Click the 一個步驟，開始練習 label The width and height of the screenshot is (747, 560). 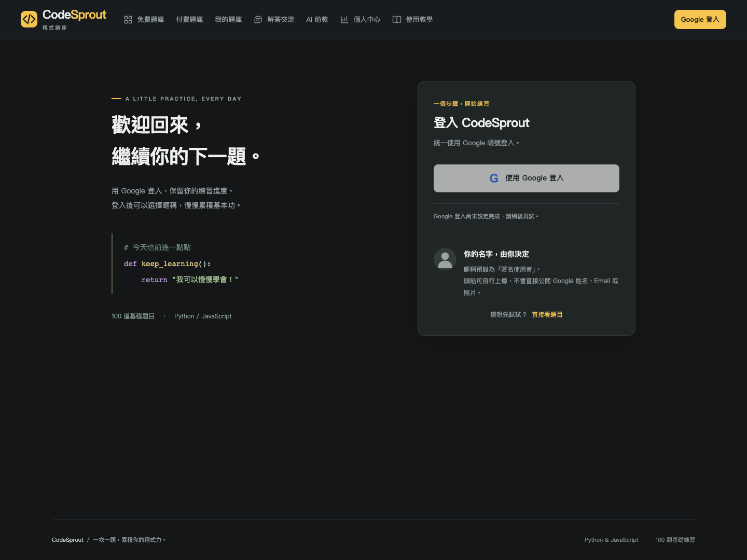[461, 104]
